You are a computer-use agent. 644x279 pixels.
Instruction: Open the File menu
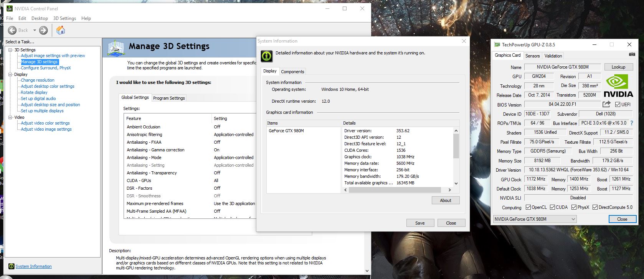coord(10,18)
